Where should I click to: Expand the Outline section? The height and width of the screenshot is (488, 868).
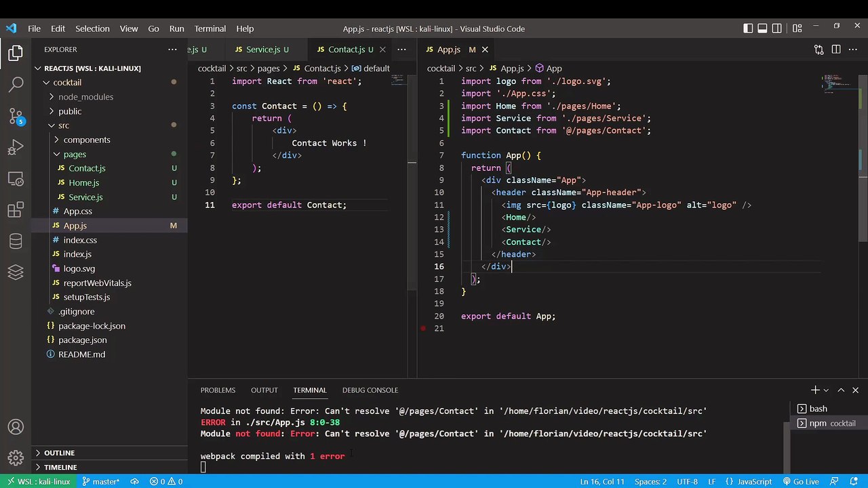[x=110, y=453]
